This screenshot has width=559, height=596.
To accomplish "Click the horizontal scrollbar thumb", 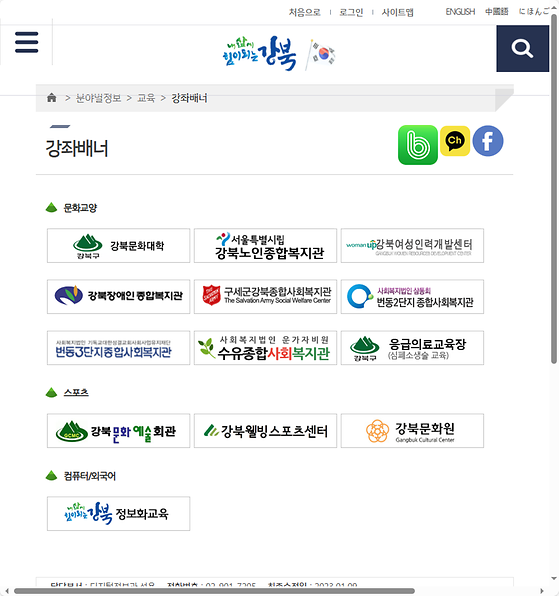I will (214, 591).
